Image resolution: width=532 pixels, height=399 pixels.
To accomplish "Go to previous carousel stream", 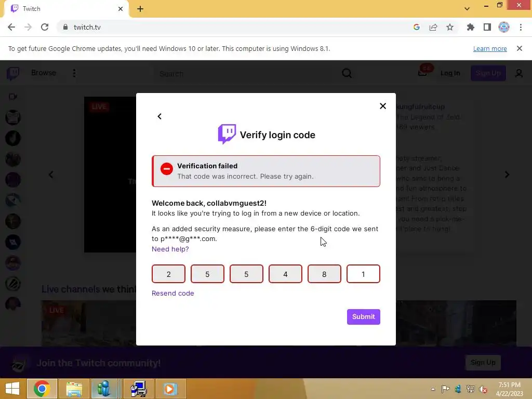I will pos(51,175).
